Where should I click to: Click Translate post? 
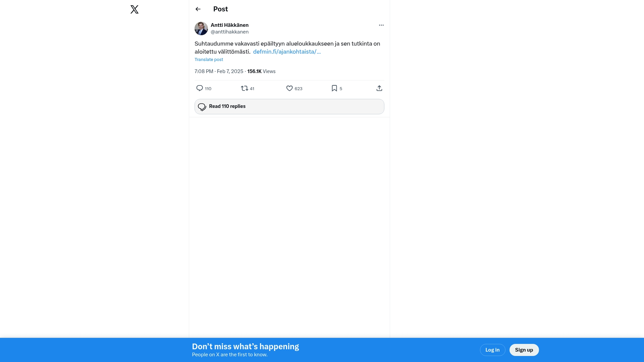click(209, 60)
